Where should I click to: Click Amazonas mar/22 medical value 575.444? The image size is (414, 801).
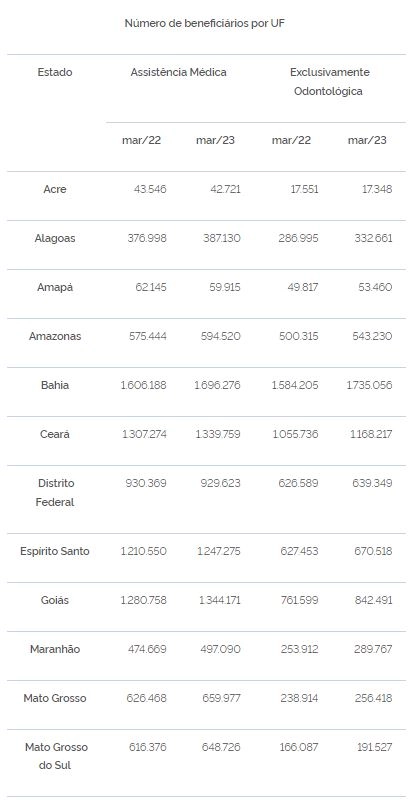pyautogui.click(x=147, y=336)
